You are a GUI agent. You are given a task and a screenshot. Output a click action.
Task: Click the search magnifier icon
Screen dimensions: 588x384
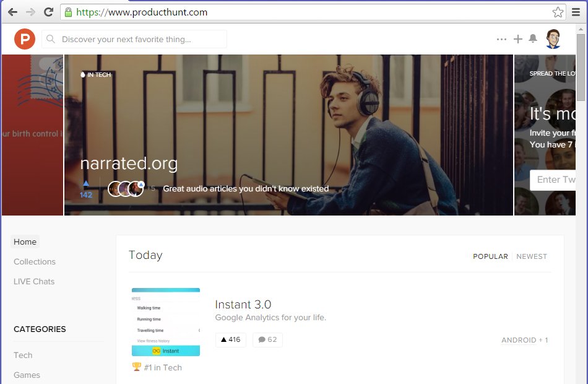pyautogui.click(x=51, y=39)
